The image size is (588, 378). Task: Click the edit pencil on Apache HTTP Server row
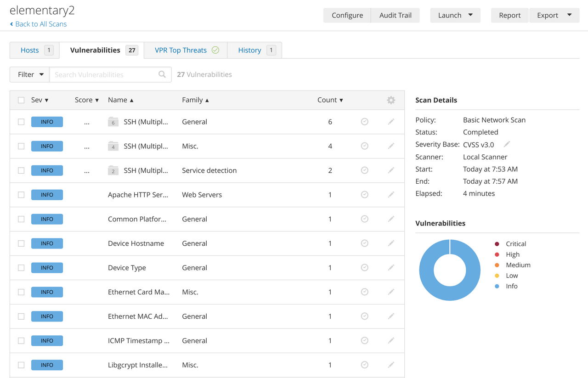(391, 195)
